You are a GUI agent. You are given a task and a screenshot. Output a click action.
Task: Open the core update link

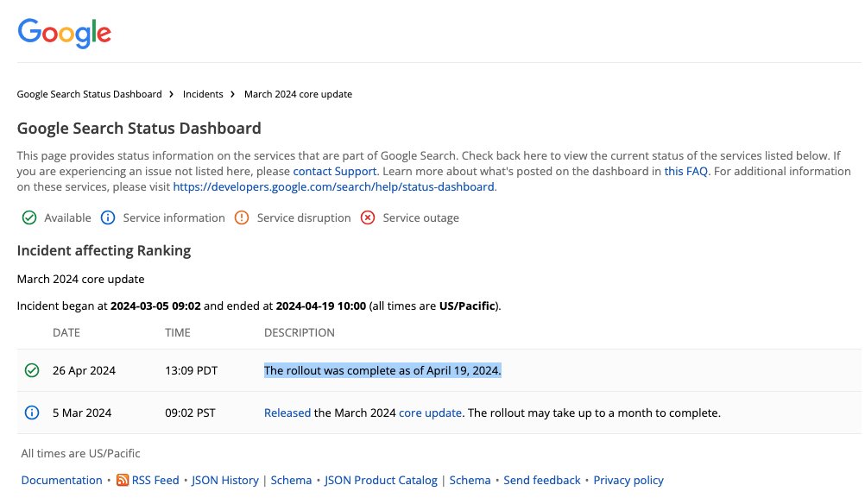pyautogui.click(x=430, y=413)
